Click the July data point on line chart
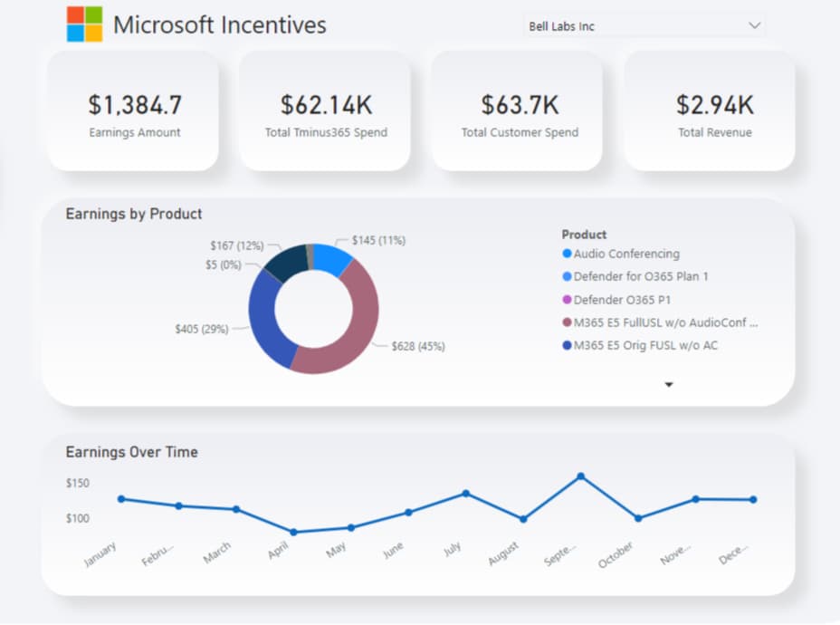The image size is (840, 625). pos(466,494)
